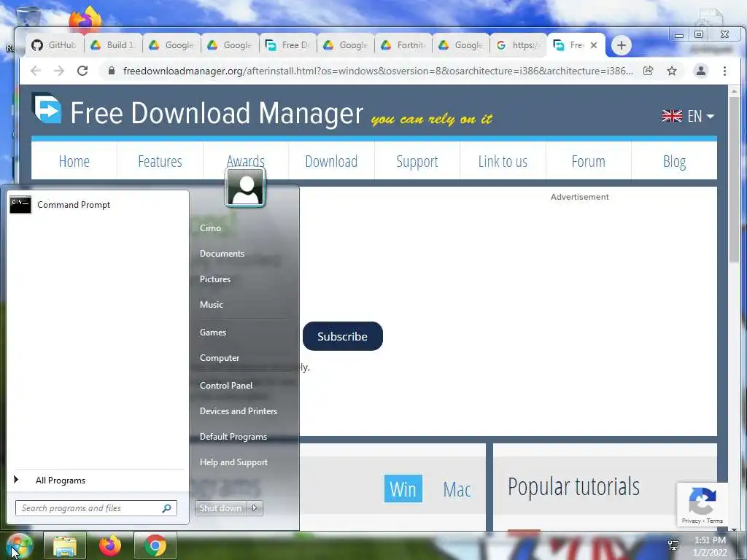Expand the Shut down options arrow

click(255, 508)
